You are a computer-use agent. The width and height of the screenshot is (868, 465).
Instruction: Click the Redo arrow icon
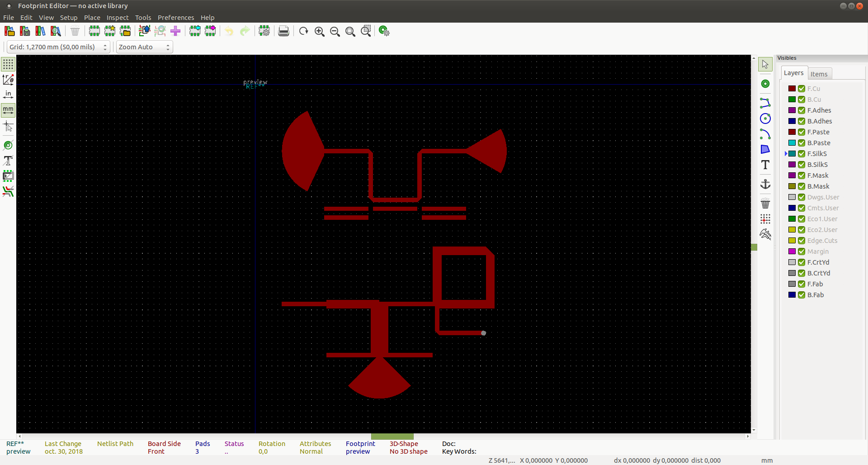pyautogui.click(x=245, y=31)
